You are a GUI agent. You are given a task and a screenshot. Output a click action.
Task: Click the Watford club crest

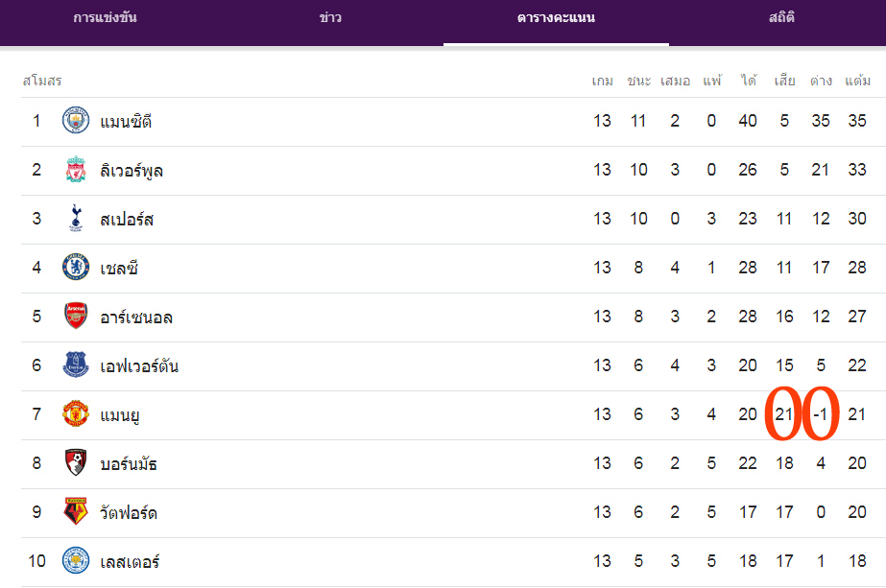76,512
